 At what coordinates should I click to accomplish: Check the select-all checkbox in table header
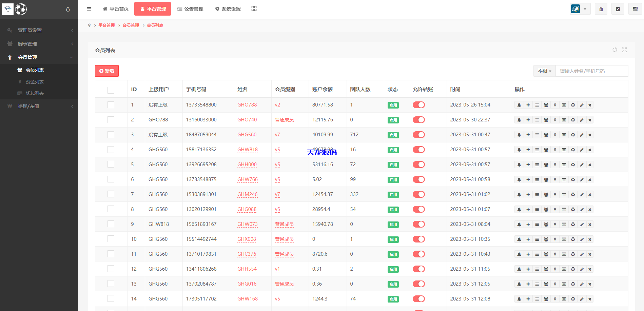click(111, 90)
